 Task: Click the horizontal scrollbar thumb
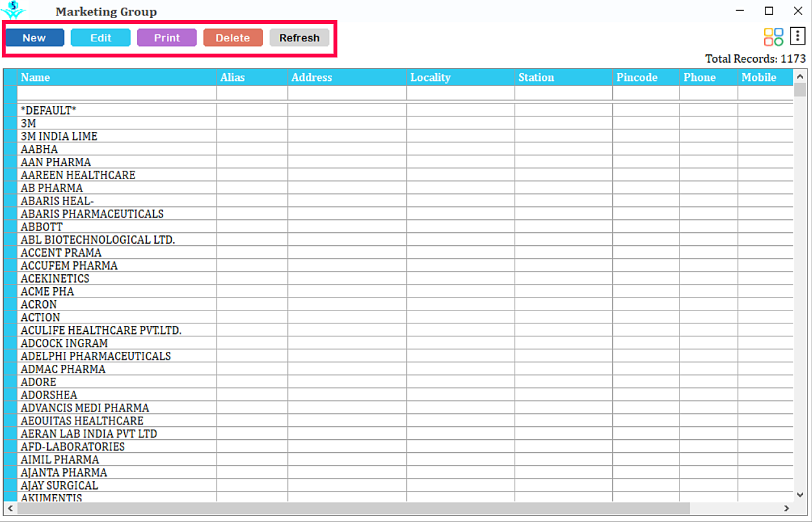click(x=354, y=508)
